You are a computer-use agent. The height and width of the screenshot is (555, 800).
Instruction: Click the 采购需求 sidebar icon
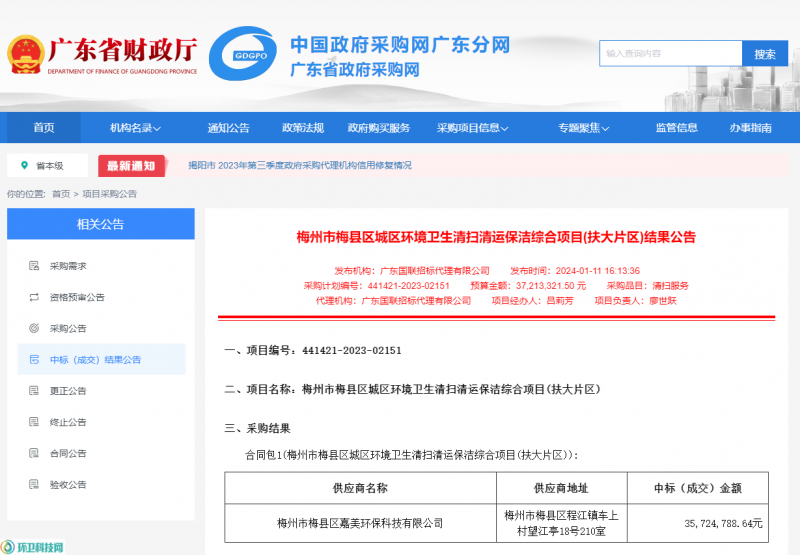point(34,267)
